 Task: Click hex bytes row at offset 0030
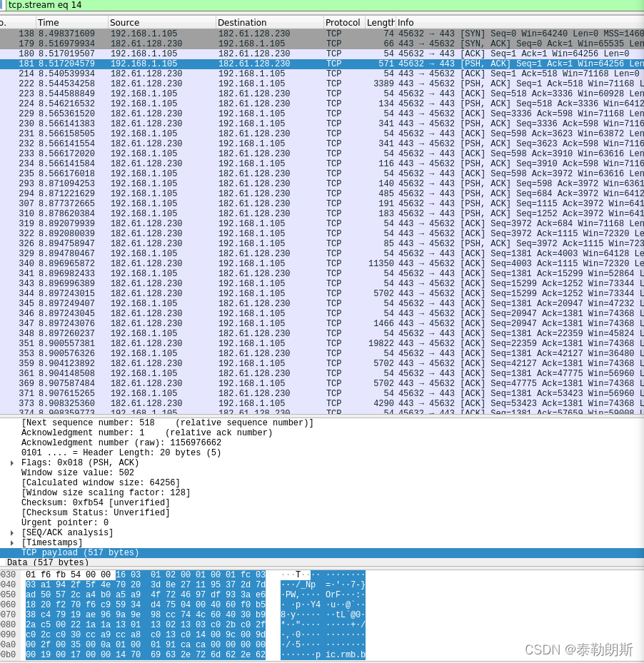click(146, 575)
